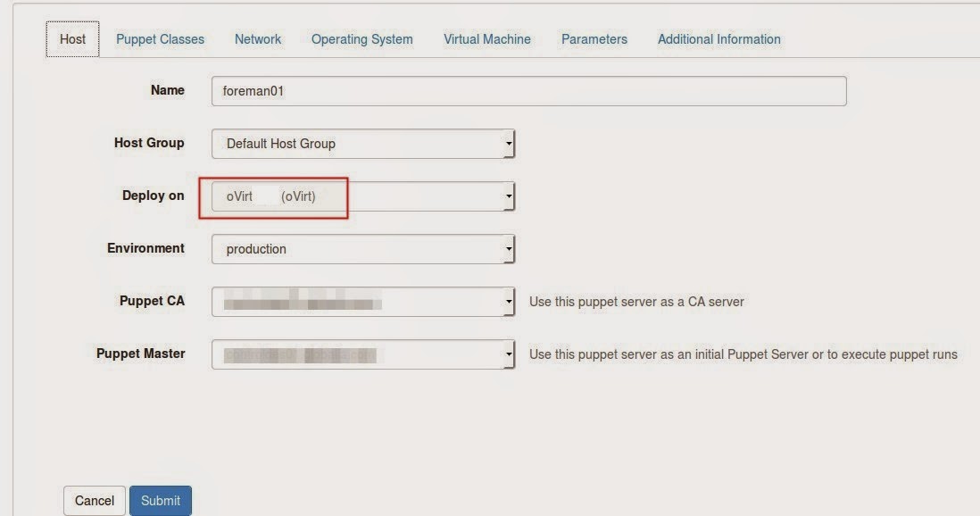Switch to the Puppet Classes tab
Image resolution: width=980 pixels, height=516 pixels.
[160, 39]
